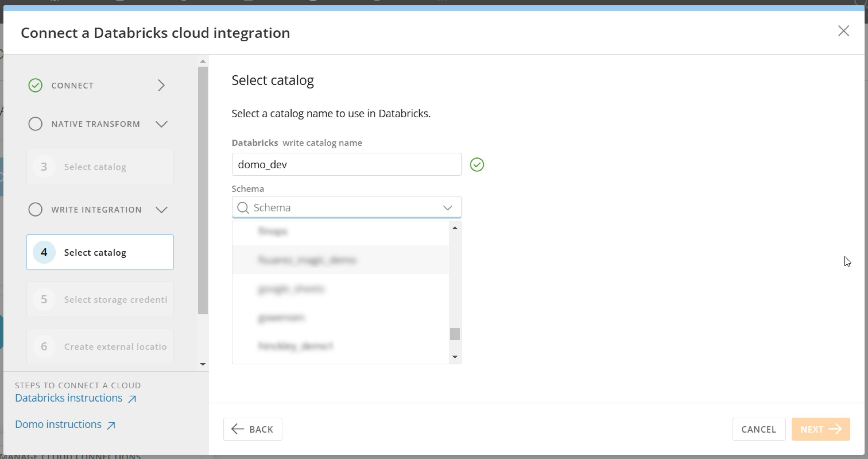Click external link arrow beside Databricks instructions

[x=132, y=399]
